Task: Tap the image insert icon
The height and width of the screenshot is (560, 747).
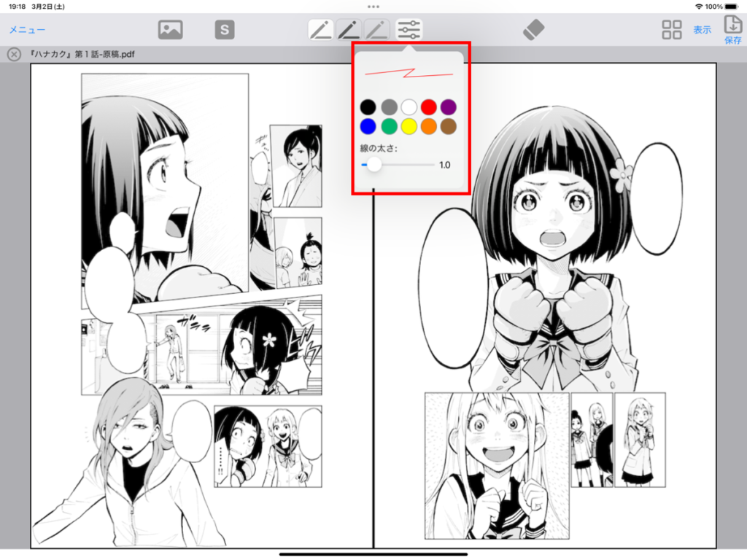Action: click(x=170, y=29)
